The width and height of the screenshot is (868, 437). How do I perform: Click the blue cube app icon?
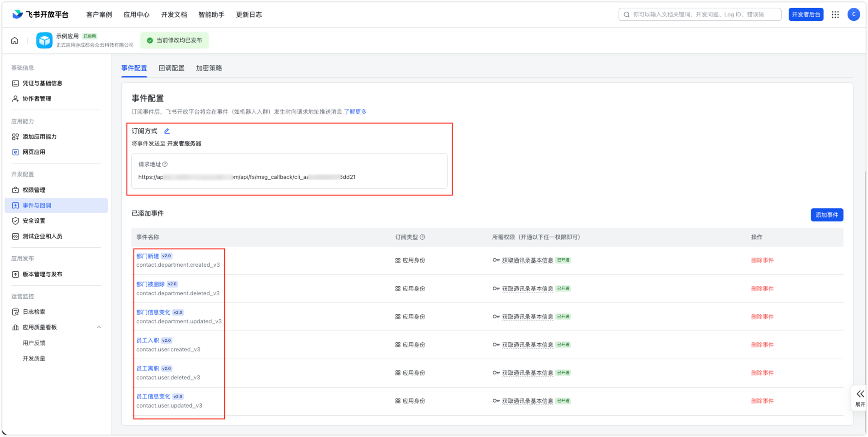pyautogui.click(x=44, y=41)
